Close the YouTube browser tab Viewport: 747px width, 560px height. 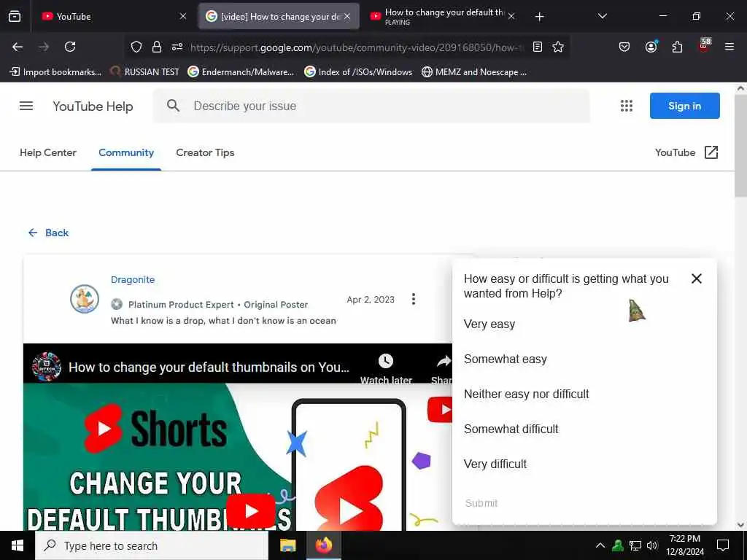(x=183, y=16)
